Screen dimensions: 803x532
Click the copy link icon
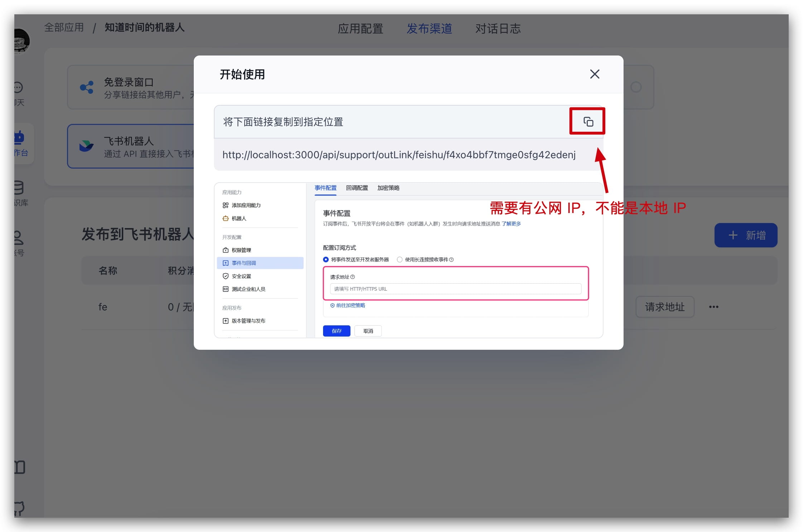[587, 121]
